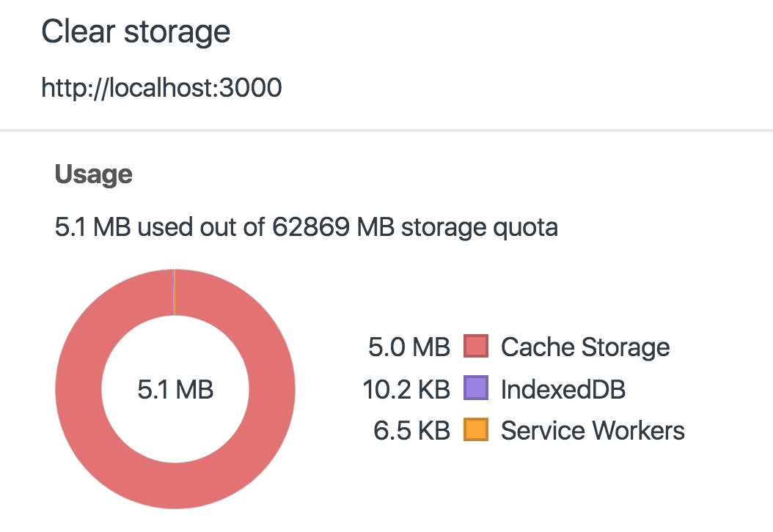This screenshot has height=532, width=773.
Task: Click the 5.1 MB label inside donut chart
Action: pos(175,390)
